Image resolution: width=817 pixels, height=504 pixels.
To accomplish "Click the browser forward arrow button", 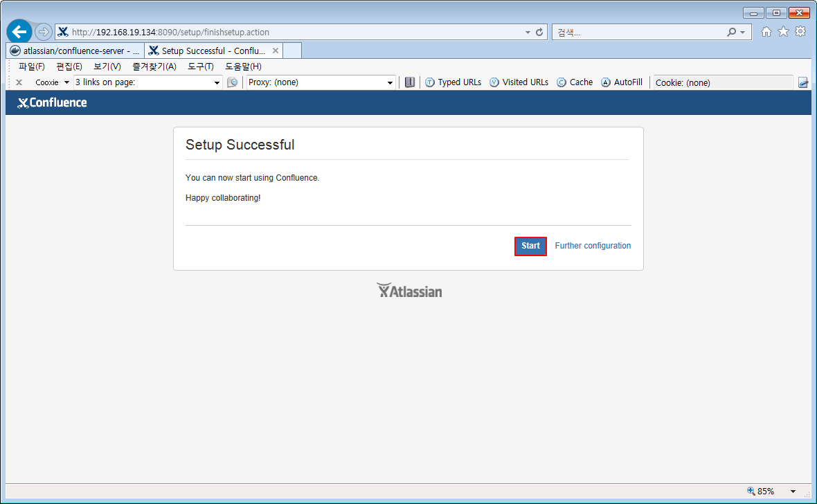I will 43,32.
